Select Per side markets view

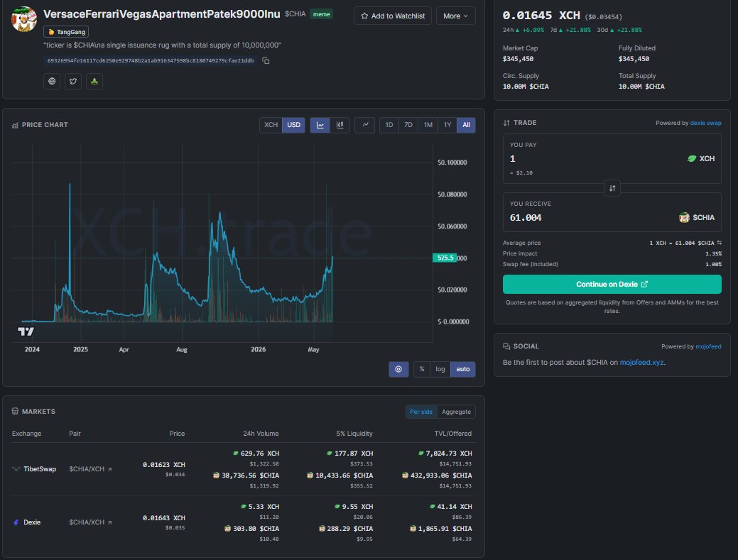421,412
